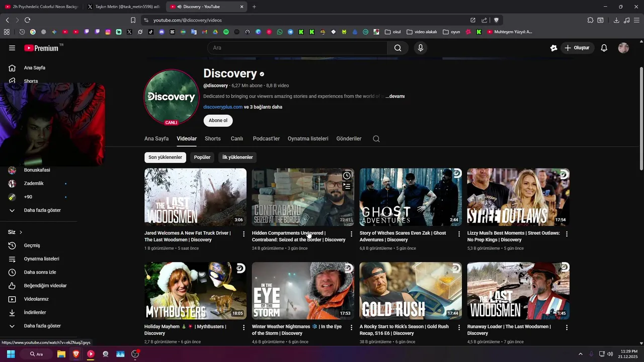Open the account avatar menu
The width and height of the screenshot is (644, 362).
[623, 48]
